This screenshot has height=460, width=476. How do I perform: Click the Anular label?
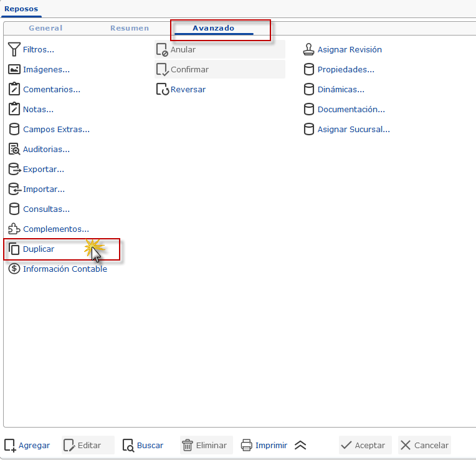pos(183,49)
